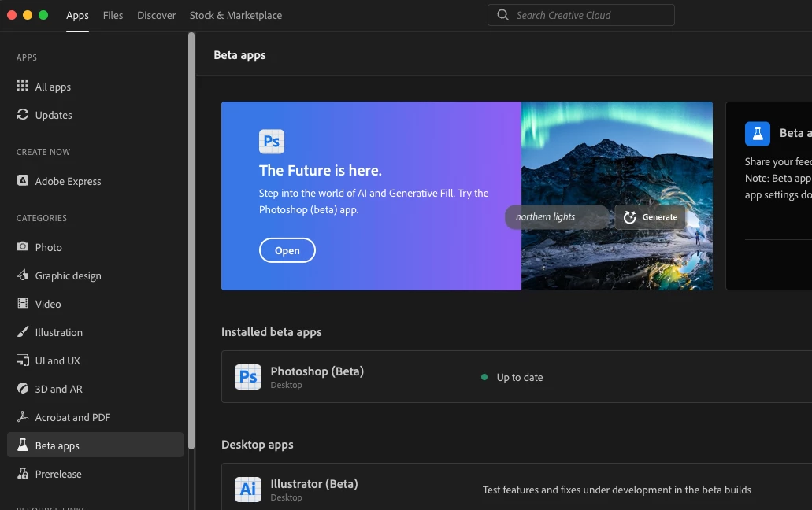This screenshot has height=510, width=812.
Task: Click the Illustration brush icon
Action: pos(22,331)
